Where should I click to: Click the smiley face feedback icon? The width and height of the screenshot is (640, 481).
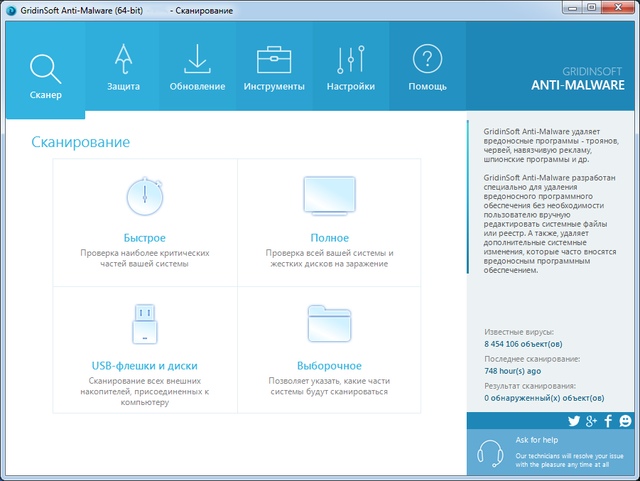[625, 421]
